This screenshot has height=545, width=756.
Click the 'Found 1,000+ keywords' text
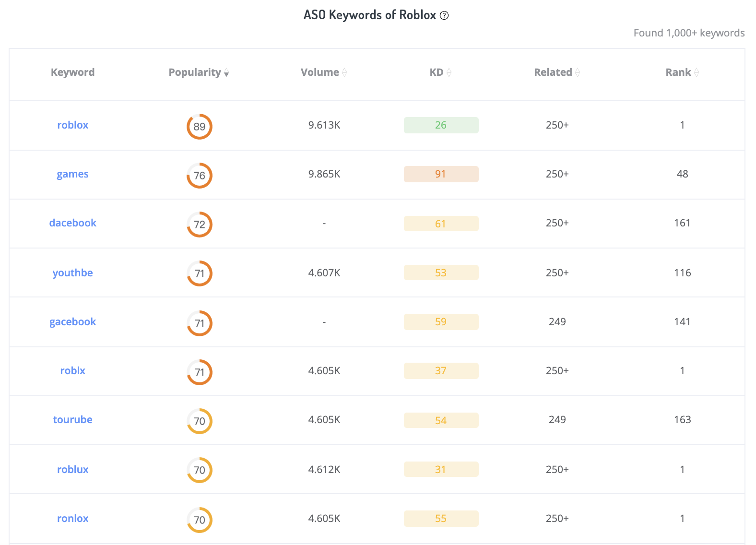pos(689,33)
